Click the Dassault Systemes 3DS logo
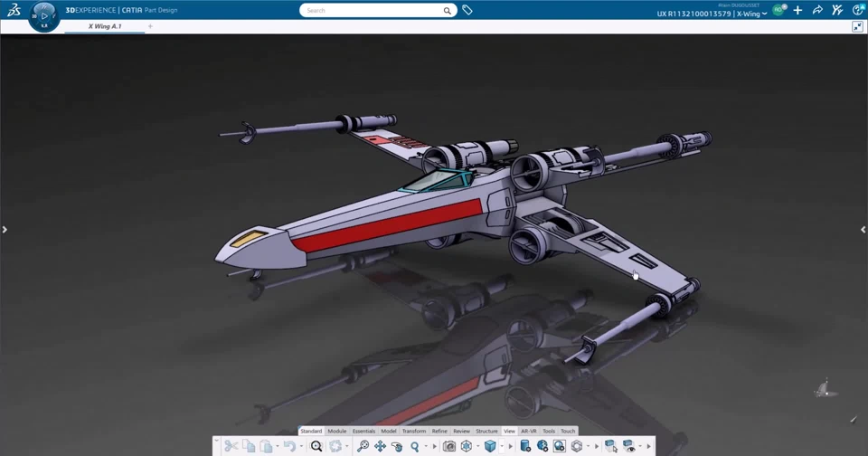Image resolution: width=868 pixels, height=456 pixels. [14, 9]
